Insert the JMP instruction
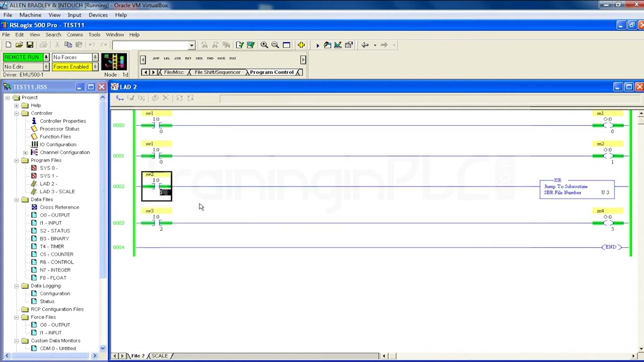The height and width of the screenshot is (362, 644). pyautogui.click(x=155, y=58)
